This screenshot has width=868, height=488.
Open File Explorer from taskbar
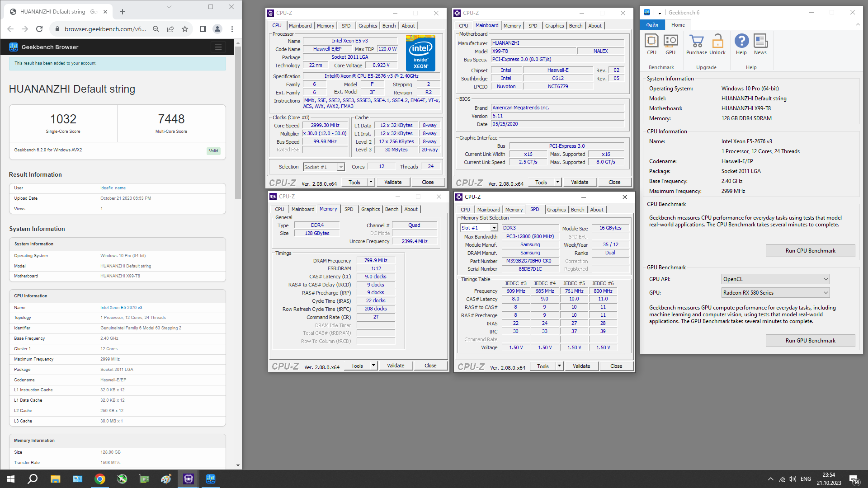coord(55,479)
